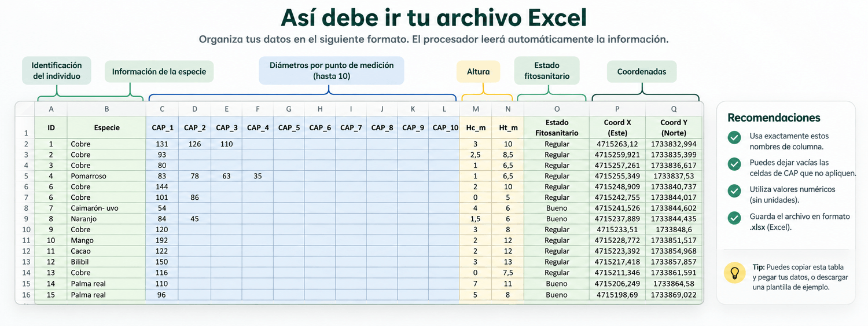
Task: Click the 'Coord Y (Norte)' header cell
Action: [674, 127]
